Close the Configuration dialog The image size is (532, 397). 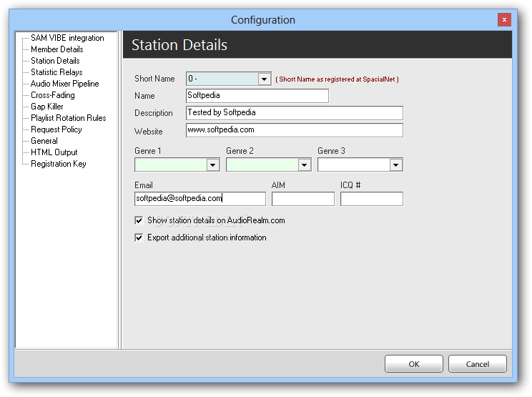504,20
